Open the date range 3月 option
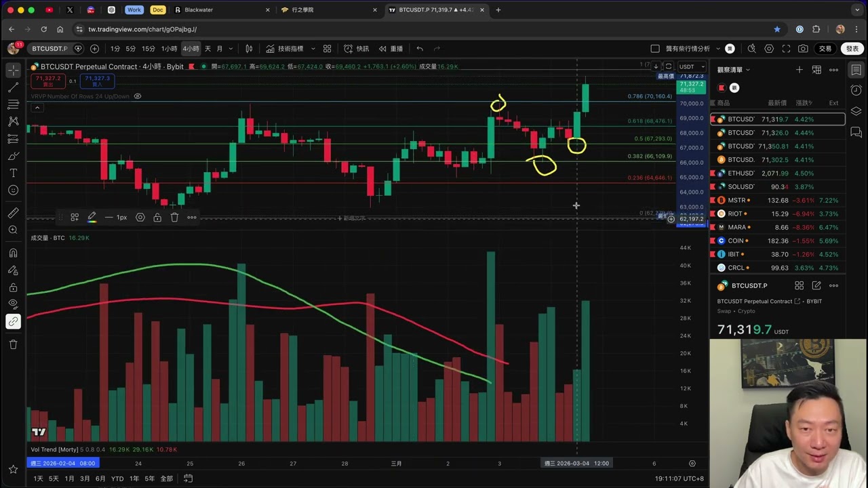The image size is (868, 488). tap(85, 479)
